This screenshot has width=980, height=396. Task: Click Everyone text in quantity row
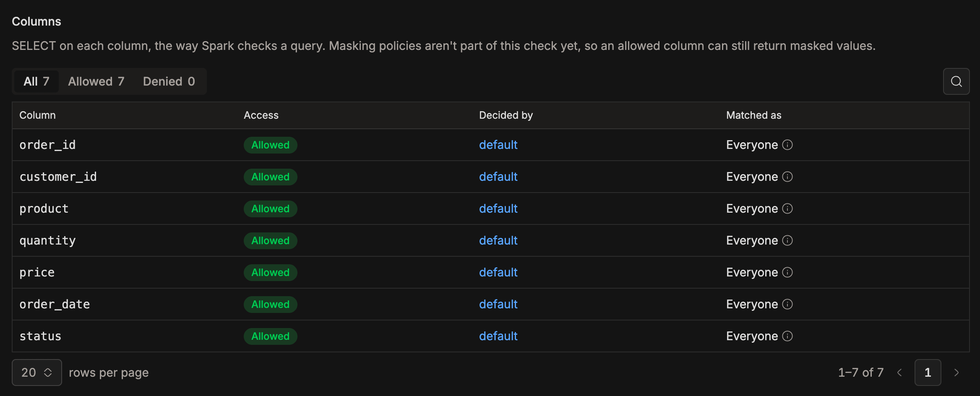(x=752, y=241)
